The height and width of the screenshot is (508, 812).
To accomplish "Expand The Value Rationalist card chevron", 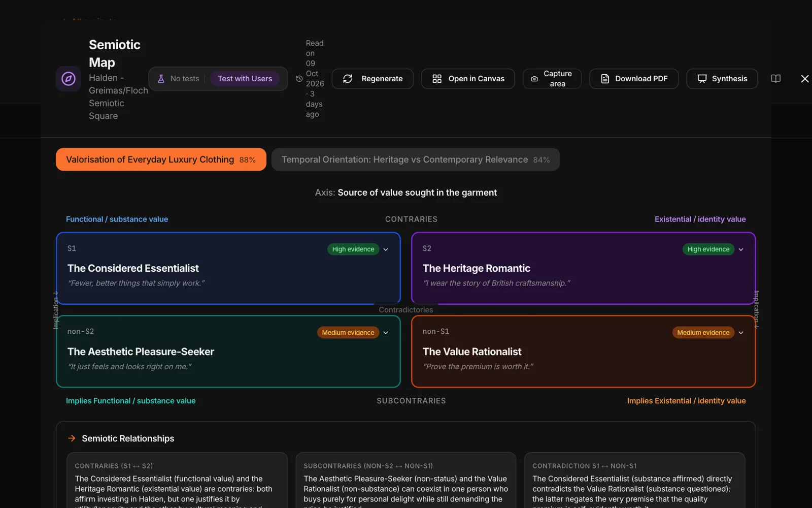I will click(741, 333).
